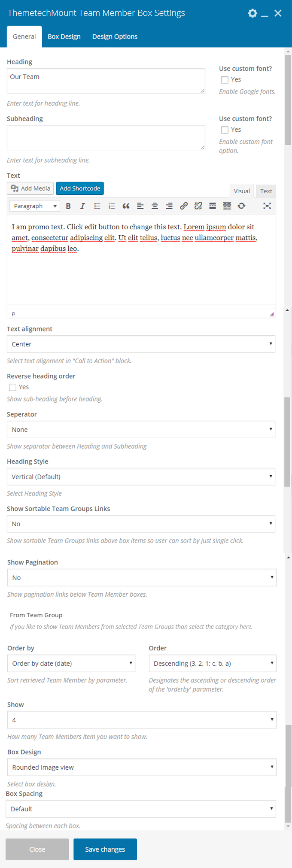Enable custom font for Subheading
The image size is (292, 868).
(225, 130)
